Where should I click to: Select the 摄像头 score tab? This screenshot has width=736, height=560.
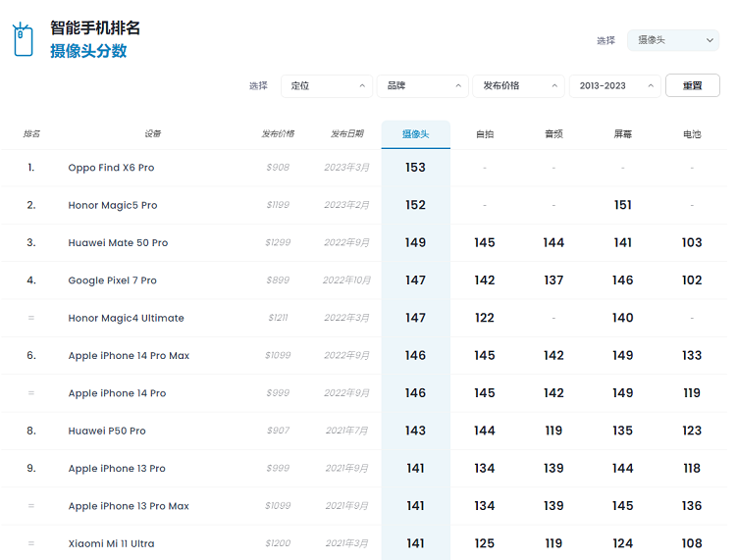point(415,134)
